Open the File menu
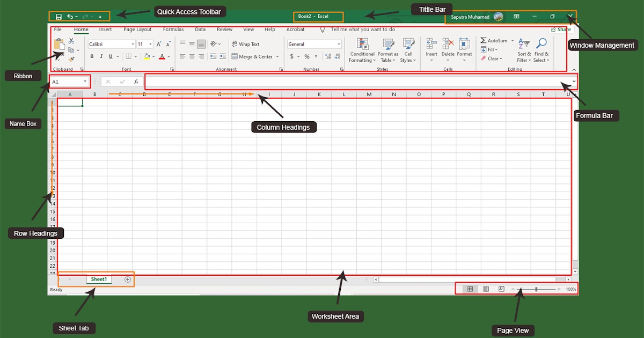The height and width of the screenshot is (338, 644). [57, 29]
